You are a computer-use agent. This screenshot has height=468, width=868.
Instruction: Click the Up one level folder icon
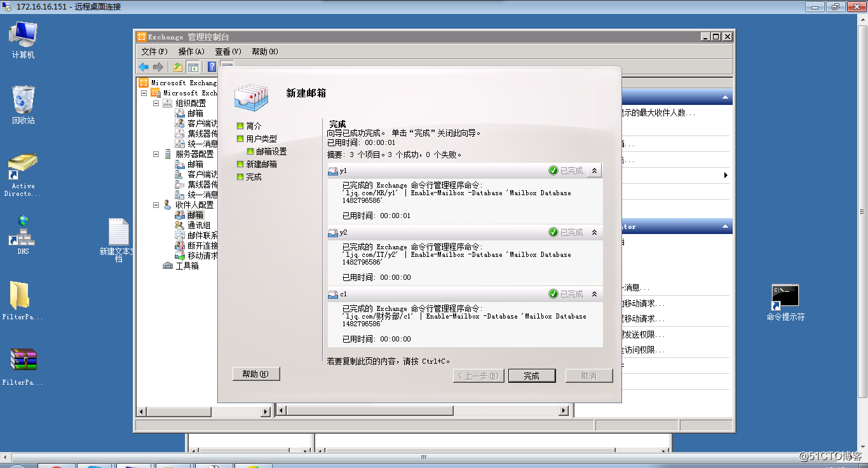tap(178, 67)
